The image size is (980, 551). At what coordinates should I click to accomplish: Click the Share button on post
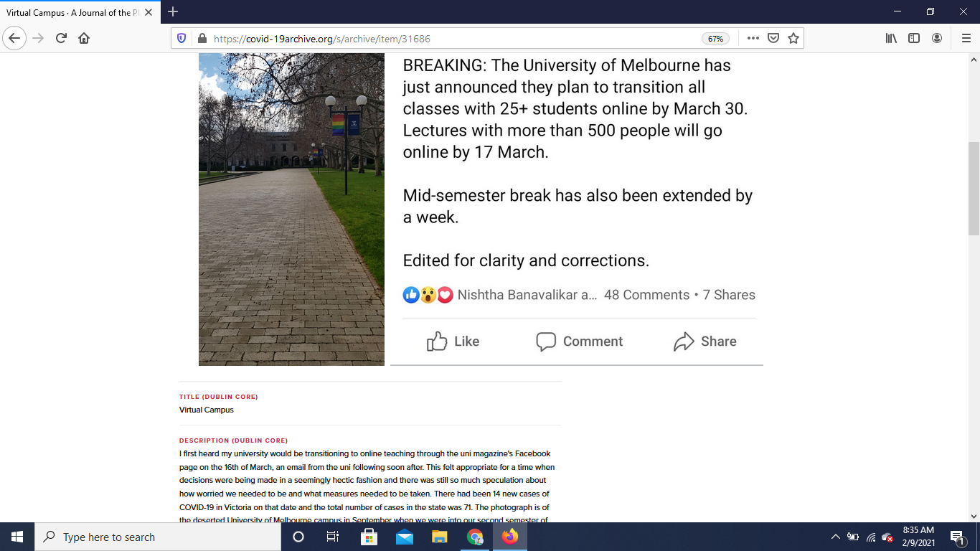[x=705, y=342]
